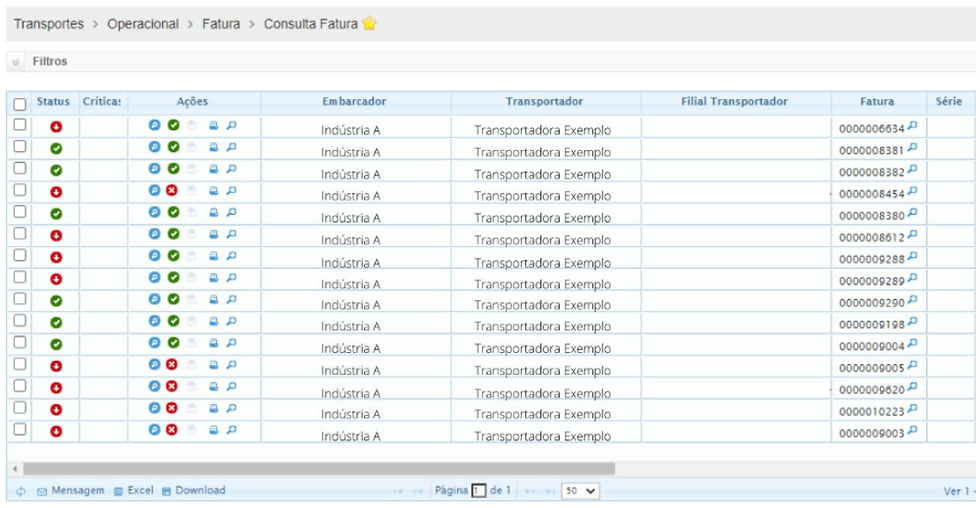
Task: Click the Série column header
Action: point(949,101)
